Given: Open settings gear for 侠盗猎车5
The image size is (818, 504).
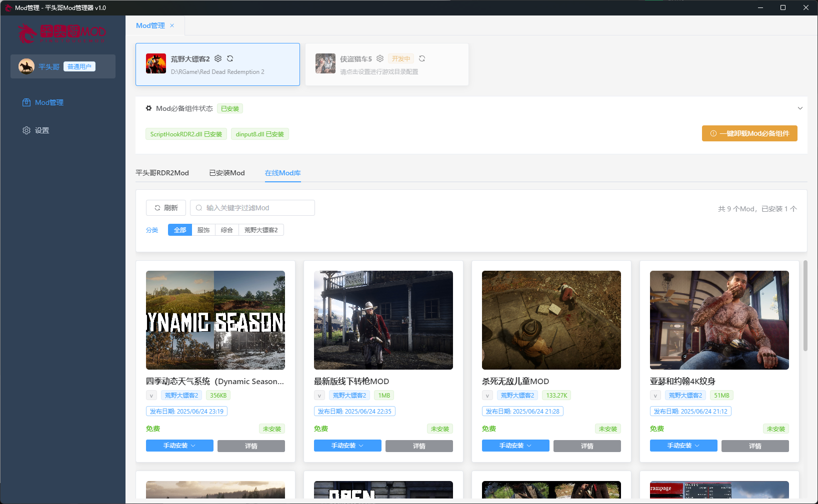Looking at the screenshot, I should tap(380, 58).
